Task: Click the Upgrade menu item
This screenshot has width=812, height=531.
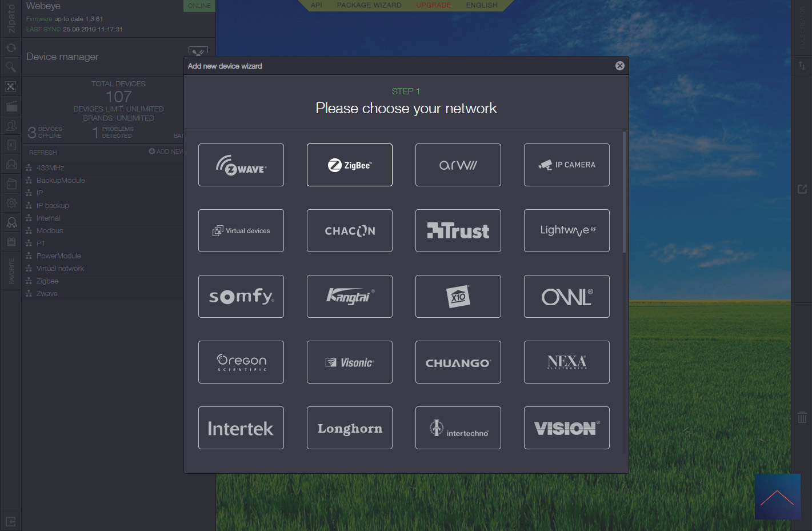Action: tap(434, 5)
